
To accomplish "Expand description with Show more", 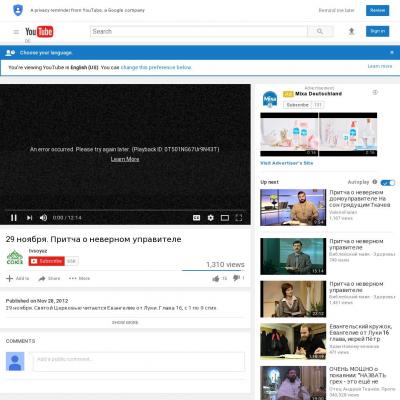I will tap(125, 322).
